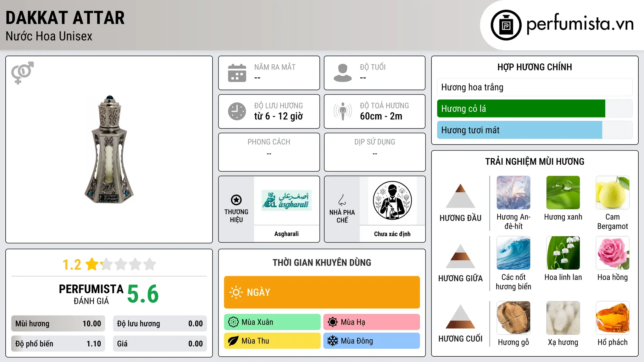
Task: Click the calendar icon for release year
Action: [237, 73]
